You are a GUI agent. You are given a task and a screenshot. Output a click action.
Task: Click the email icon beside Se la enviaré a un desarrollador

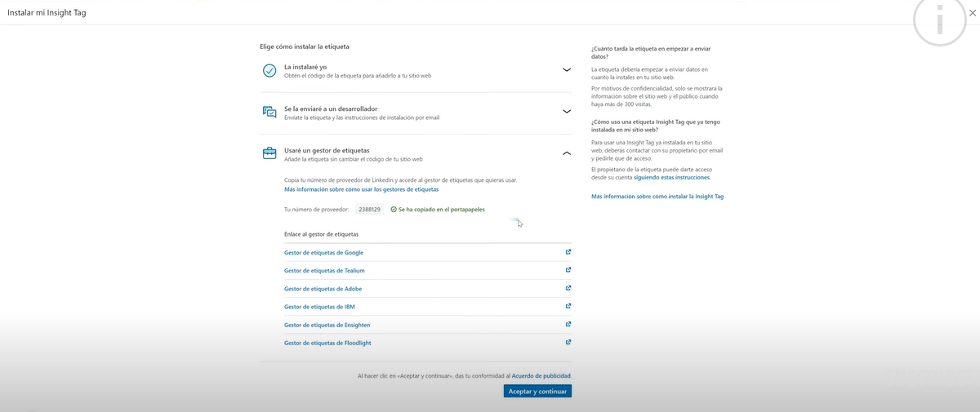click(x=269, y=113)
